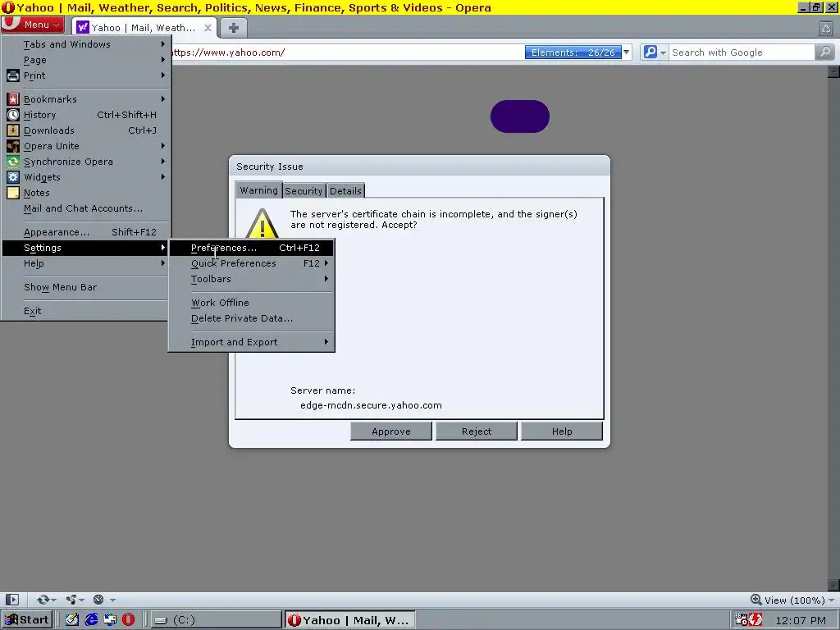Choose Delete Private Data
This screenshot has height=630, width=840.
click(x=252, y=318)
